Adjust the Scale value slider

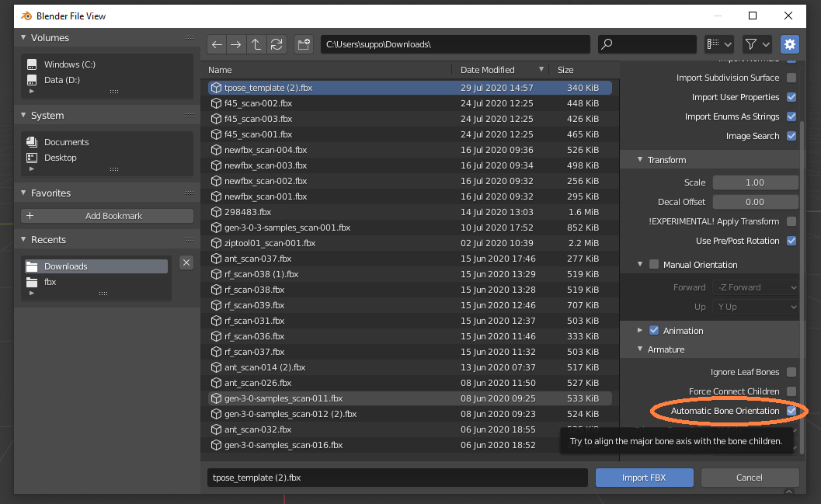point(755,182)
